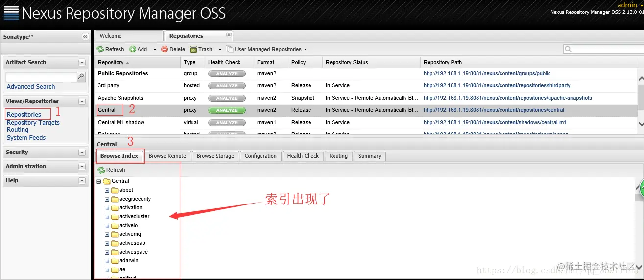Open the Health Check detail tab
644x280 pixels.
coord(303,156)
